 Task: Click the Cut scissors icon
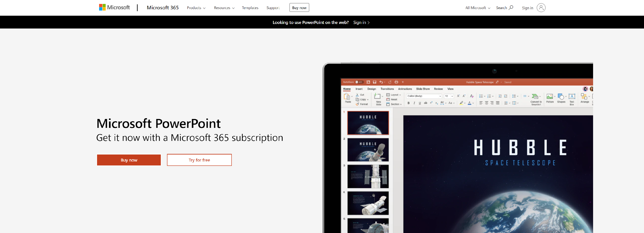[357, 95]
